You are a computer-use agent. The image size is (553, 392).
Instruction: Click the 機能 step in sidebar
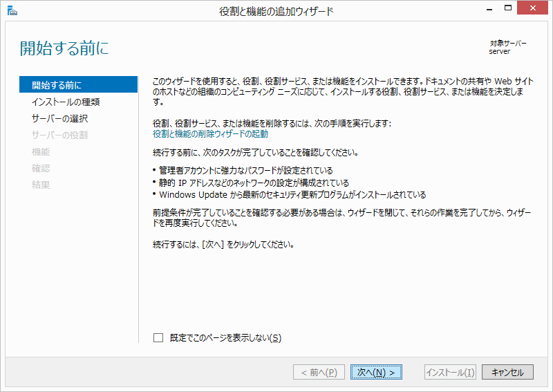coord(41,151)
